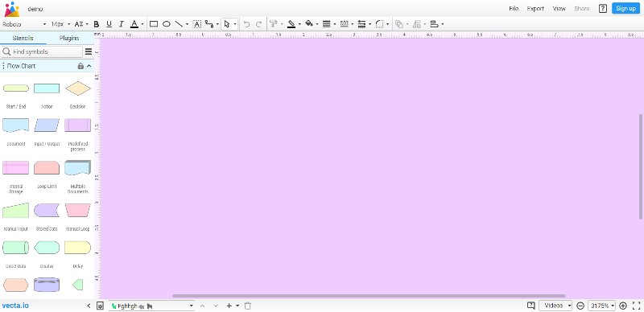The image size is (644, 312).
Task: Toggle underline text formatting
Action: coord(109,24)
